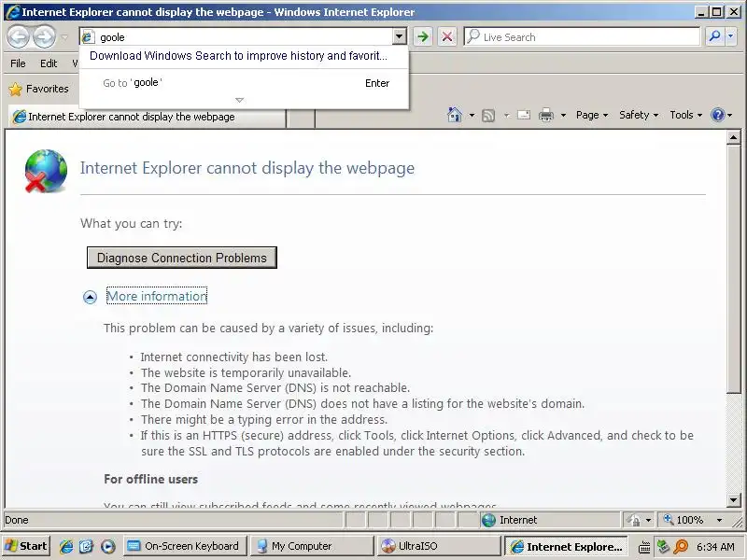Switch to UltraISO taskbar button
Image resolution: width=747 pixels, height=560 pixels.
point(438,546)
